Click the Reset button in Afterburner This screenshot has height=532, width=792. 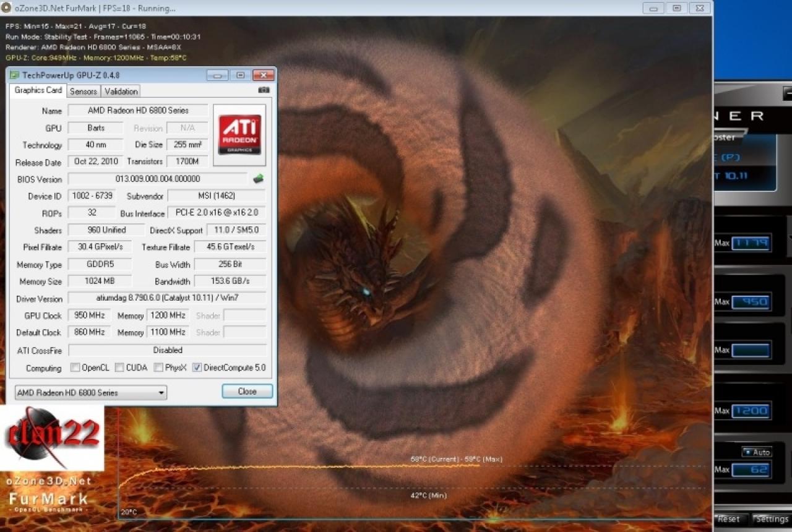point(729,519)
